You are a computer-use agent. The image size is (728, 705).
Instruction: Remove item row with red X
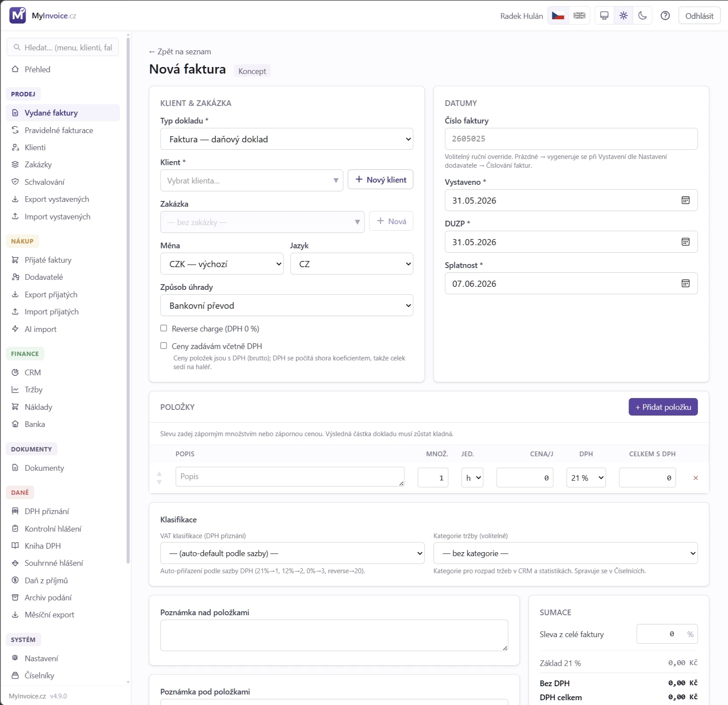pyautogui.click(x=696, y=478)
